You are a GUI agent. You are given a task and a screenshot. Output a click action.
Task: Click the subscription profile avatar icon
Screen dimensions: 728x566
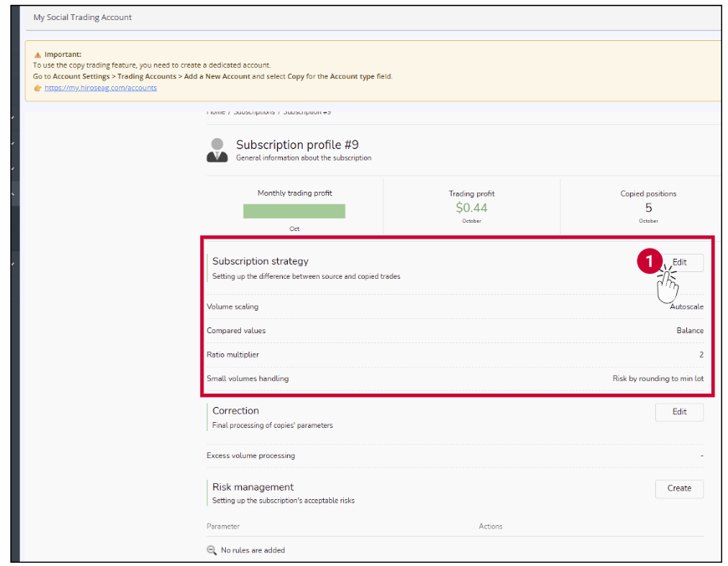click(218, 150)
